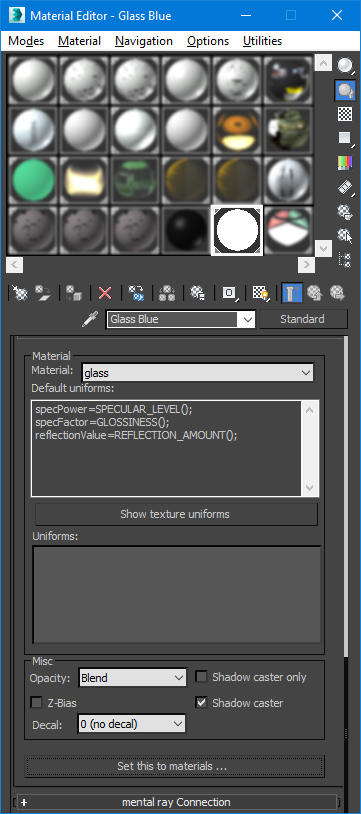Viewport: 361px width, 814px height.
Task: Click the empty Uniforms list box
Action: (x=177, y=595)
